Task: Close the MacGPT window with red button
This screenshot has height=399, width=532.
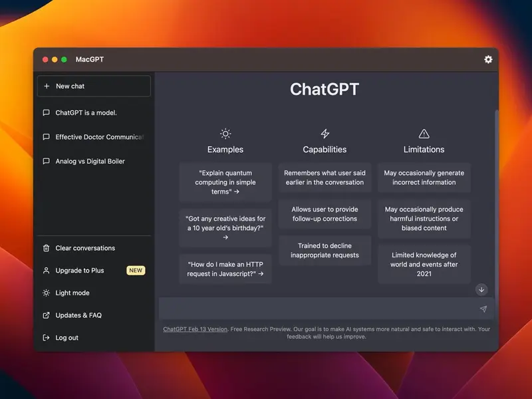Action: pos(45,60)
